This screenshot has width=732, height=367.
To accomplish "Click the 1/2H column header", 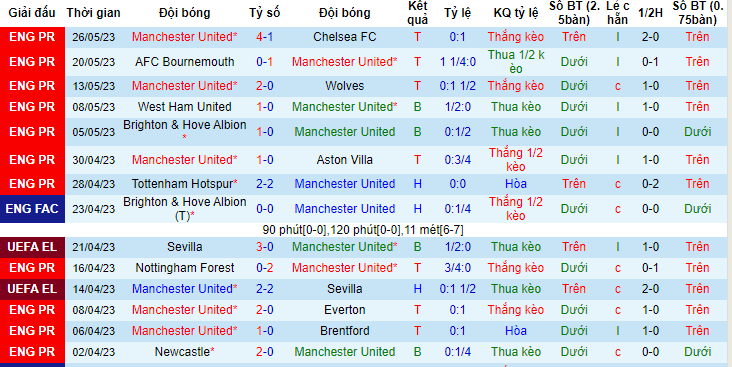I will [650, 13].
